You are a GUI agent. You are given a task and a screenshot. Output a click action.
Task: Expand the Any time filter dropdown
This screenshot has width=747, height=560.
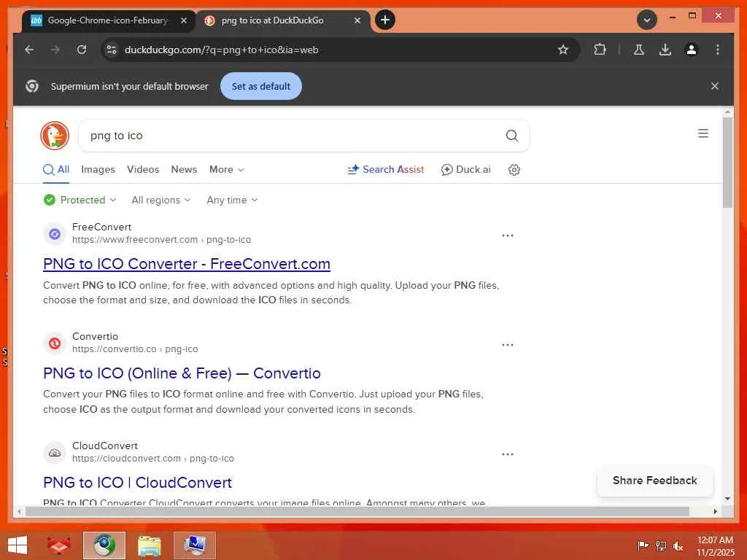click(x=232, y=200)
